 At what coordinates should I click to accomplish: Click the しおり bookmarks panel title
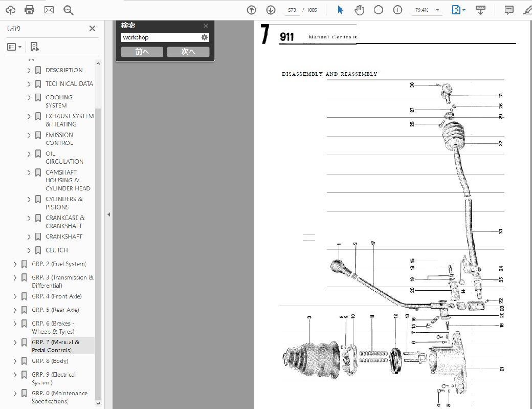pos(14,28)
